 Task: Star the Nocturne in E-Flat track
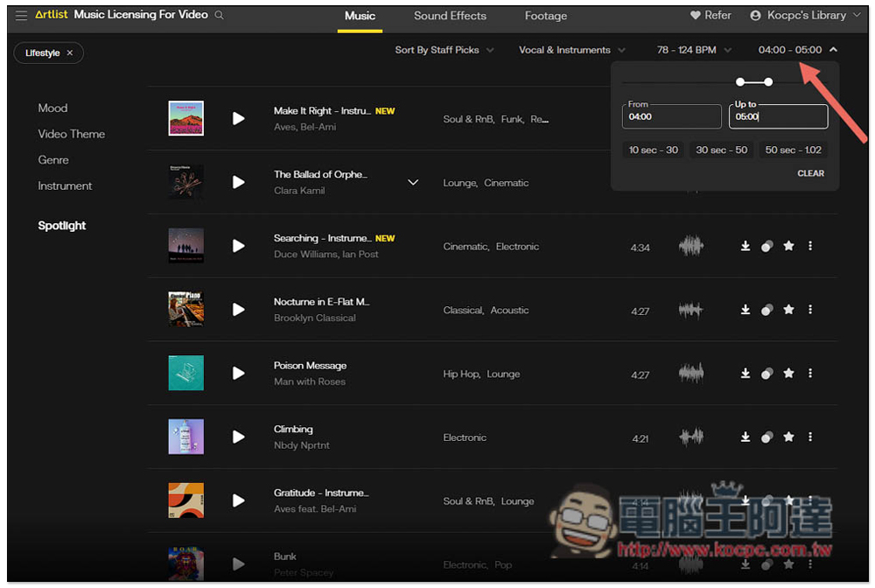coord(788,309)
